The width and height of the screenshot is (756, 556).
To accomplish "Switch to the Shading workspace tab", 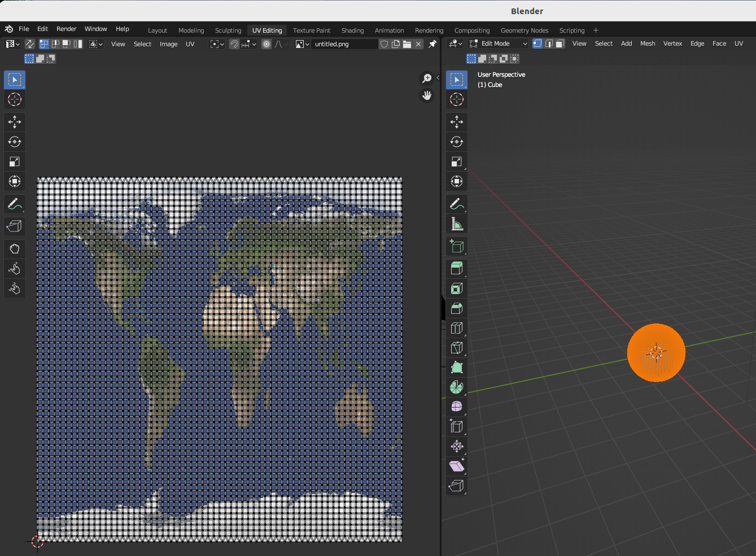I will [352, 30].
